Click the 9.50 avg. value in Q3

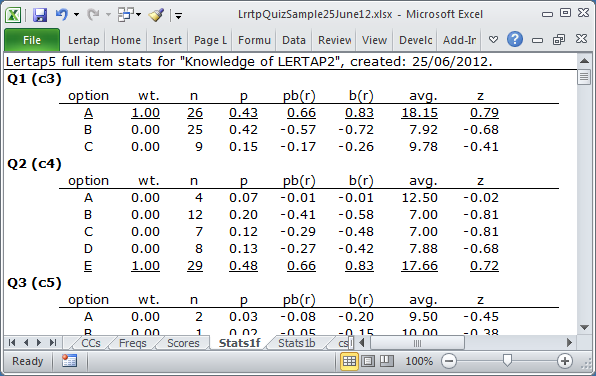click(423, 317)
